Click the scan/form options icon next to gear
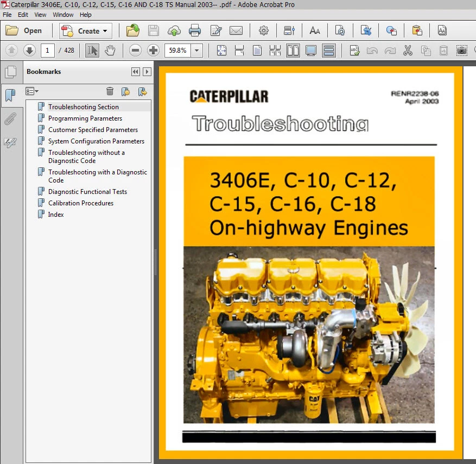This screenshot has width=476, height=464. pos(289,30)
